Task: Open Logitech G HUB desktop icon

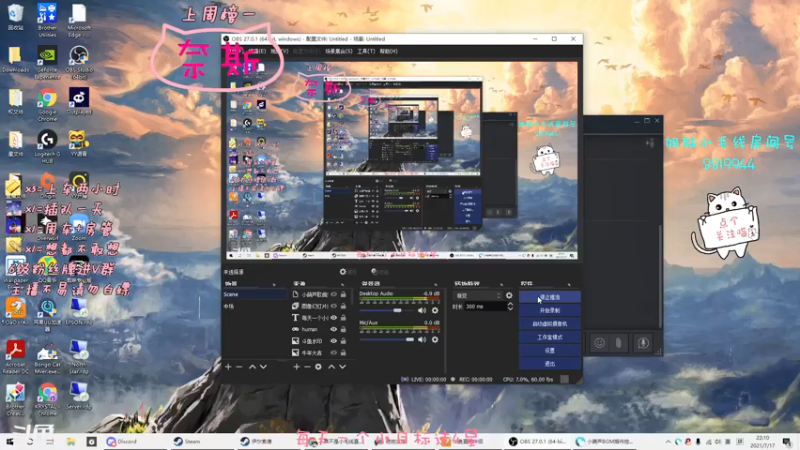Action: [47, 146]
